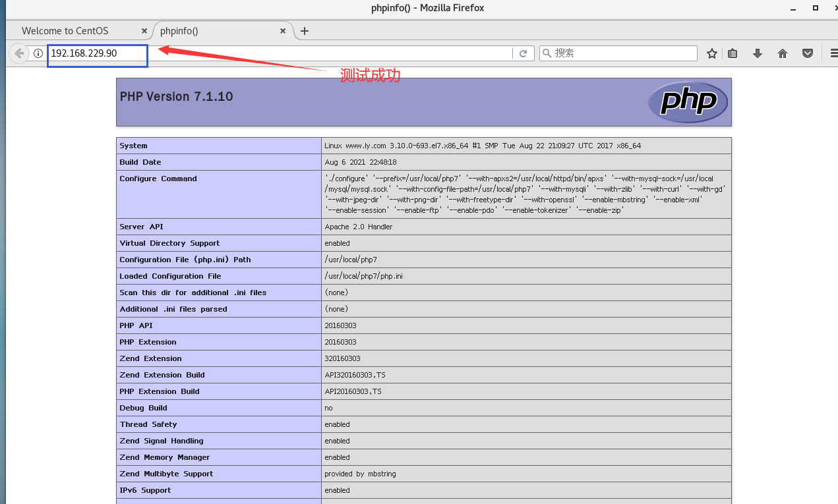Select the System row label
Image resolution: width=838 pixels, height=504 pixels.
pos(133,146)
